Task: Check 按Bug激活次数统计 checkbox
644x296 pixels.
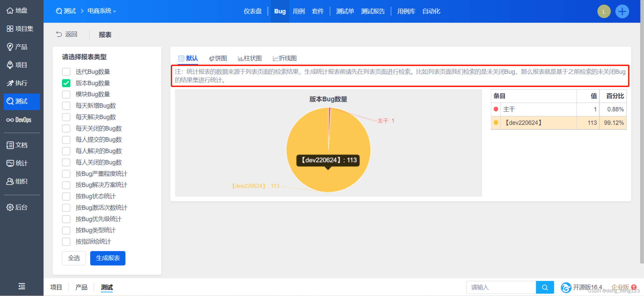Action: pos(66,208)
